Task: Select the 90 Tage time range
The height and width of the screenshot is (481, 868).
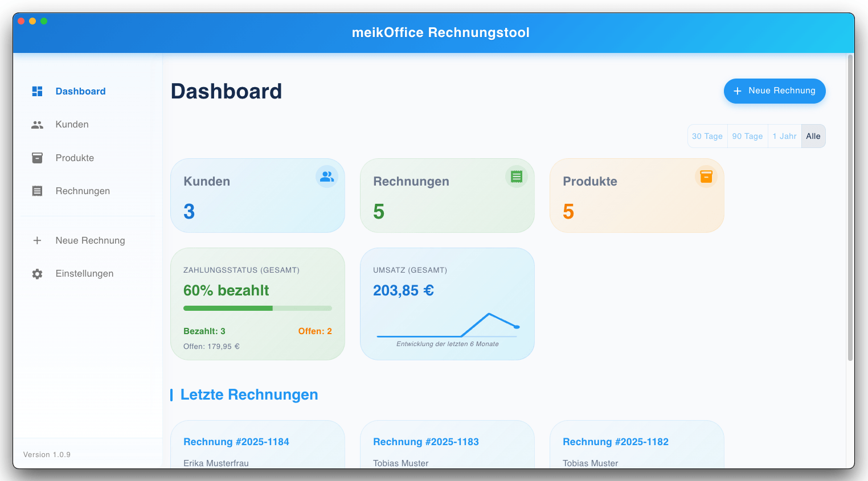Action: coord(747,136)
